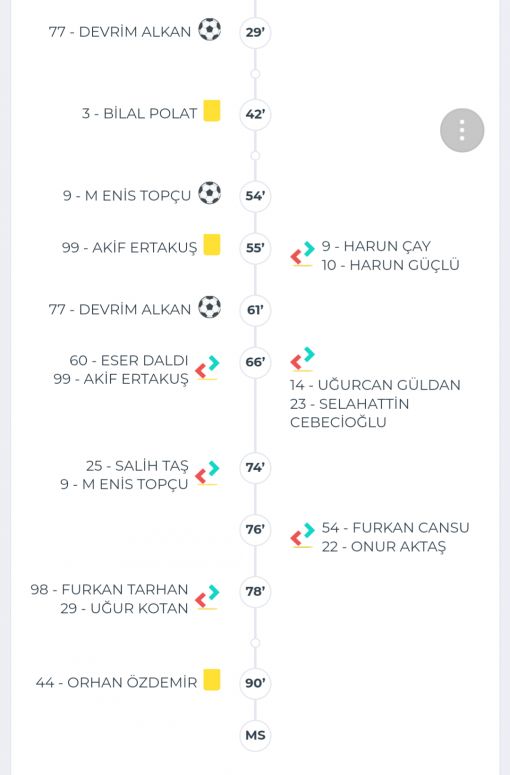This screenshot has height=775, width=510.
Task: Tap substitution arrows next to Harun Çay
Action: point(302,254)
